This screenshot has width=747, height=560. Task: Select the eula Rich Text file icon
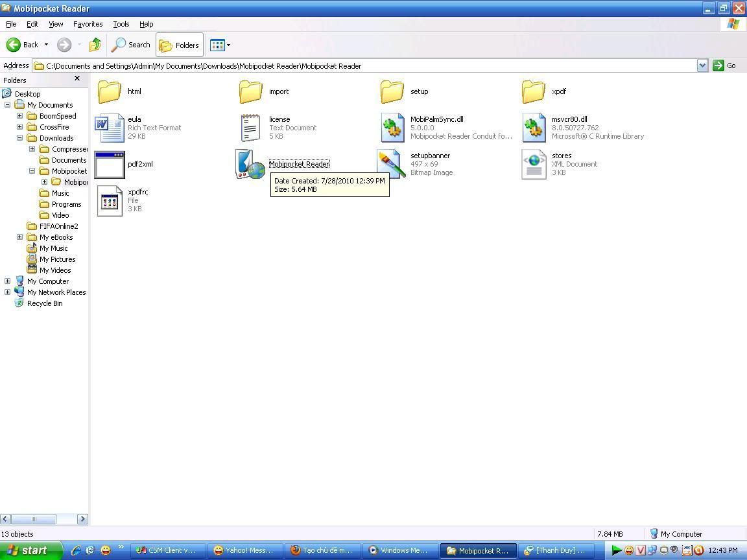coord(109,128)
